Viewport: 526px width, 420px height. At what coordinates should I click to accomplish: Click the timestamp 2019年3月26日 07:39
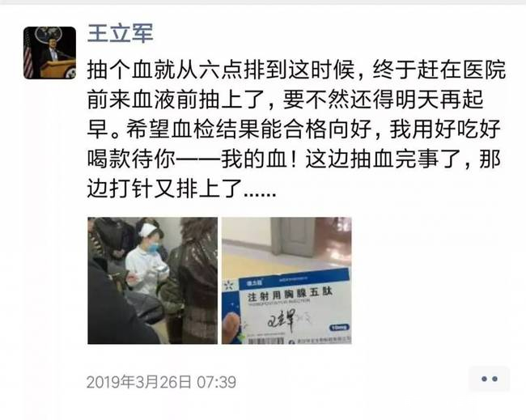point(161,382)
